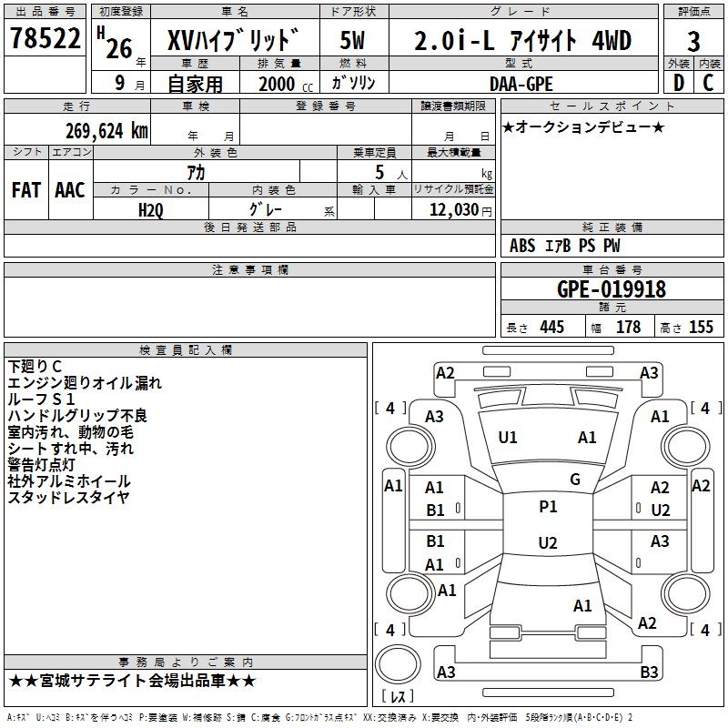Click the width value 178

[628, 327]
